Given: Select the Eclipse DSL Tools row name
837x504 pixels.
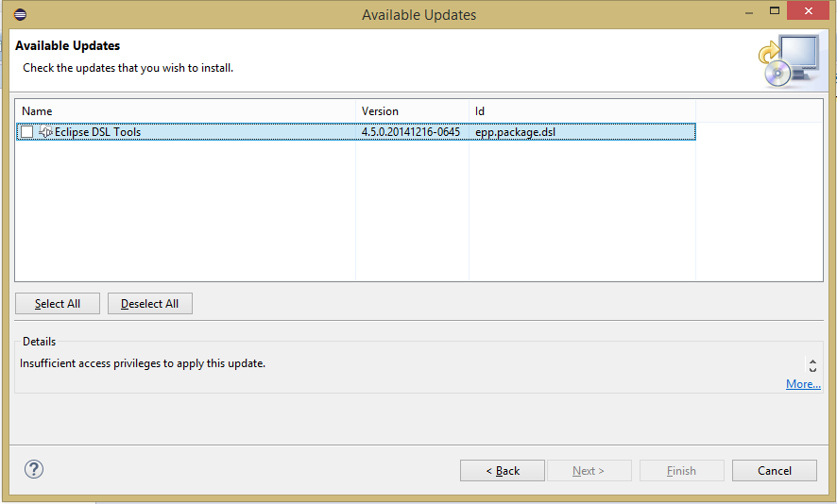Looking at the screenshot, I should click(x=97, y=132).
